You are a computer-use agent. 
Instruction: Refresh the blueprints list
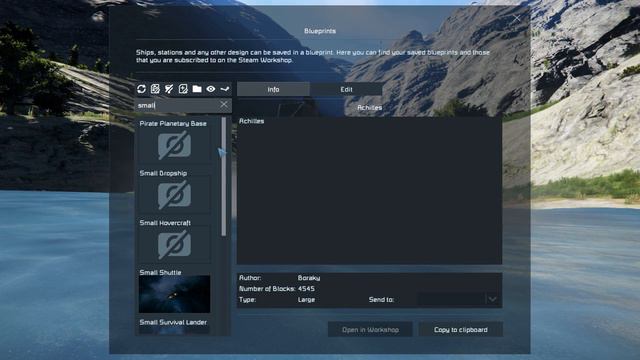pos(141,89)
